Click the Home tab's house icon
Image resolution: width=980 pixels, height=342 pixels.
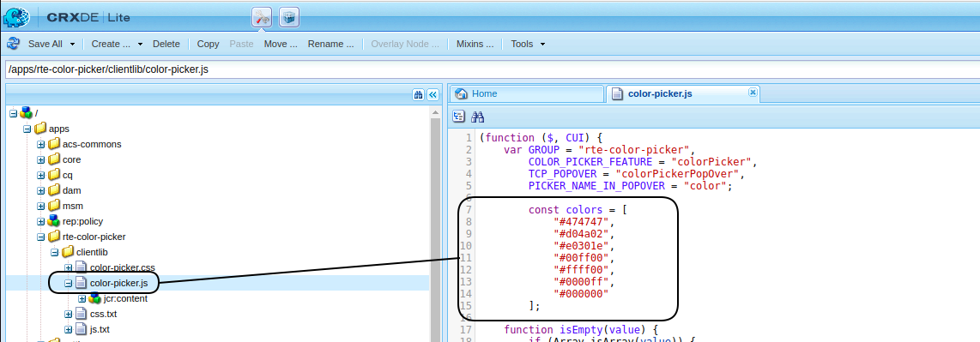tap(461, 93)
